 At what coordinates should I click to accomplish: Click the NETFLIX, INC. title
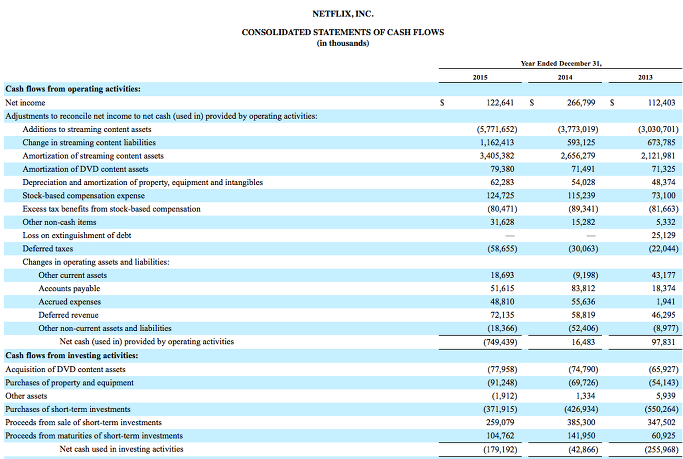(x=343, y=14)
